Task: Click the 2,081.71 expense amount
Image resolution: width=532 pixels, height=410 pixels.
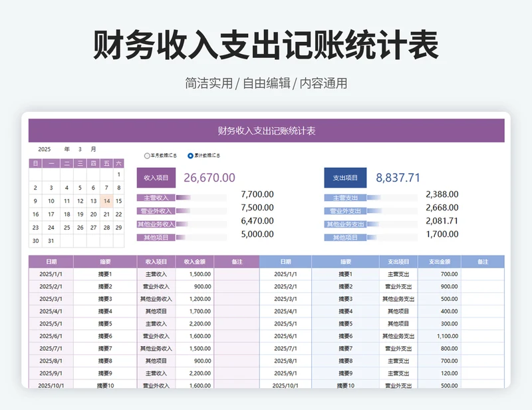Action: click(442, 221)
